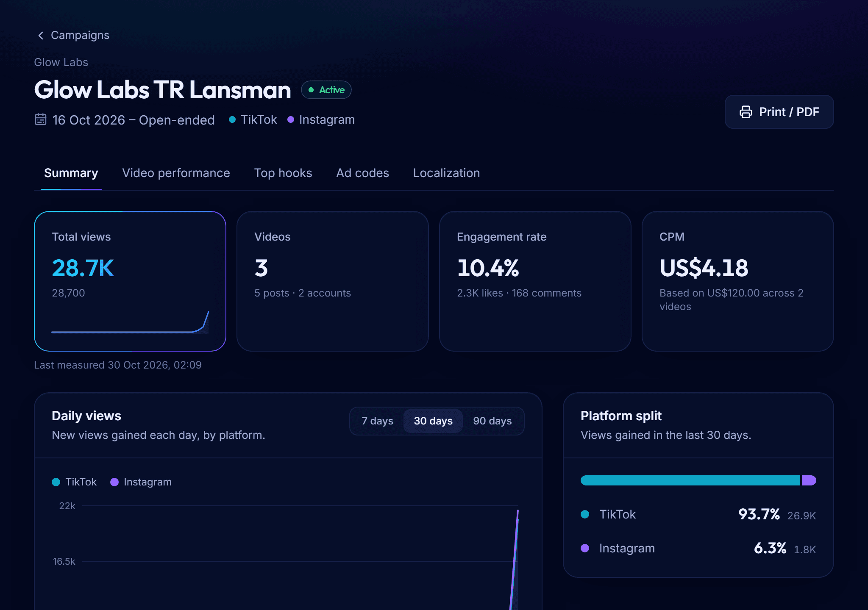This screenshot has width=868, height=610.
Task: Click the Platform split heading
Action: (621, 416)
